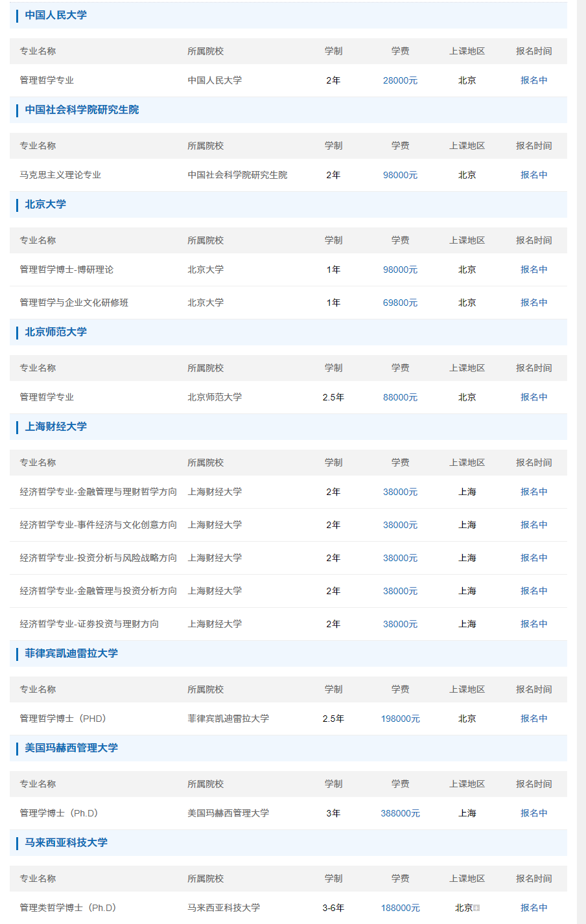This screenshot has width=586, height=924.
Task: Click 38000元 for 金融管理与投资分析方向
Action: 400,591
